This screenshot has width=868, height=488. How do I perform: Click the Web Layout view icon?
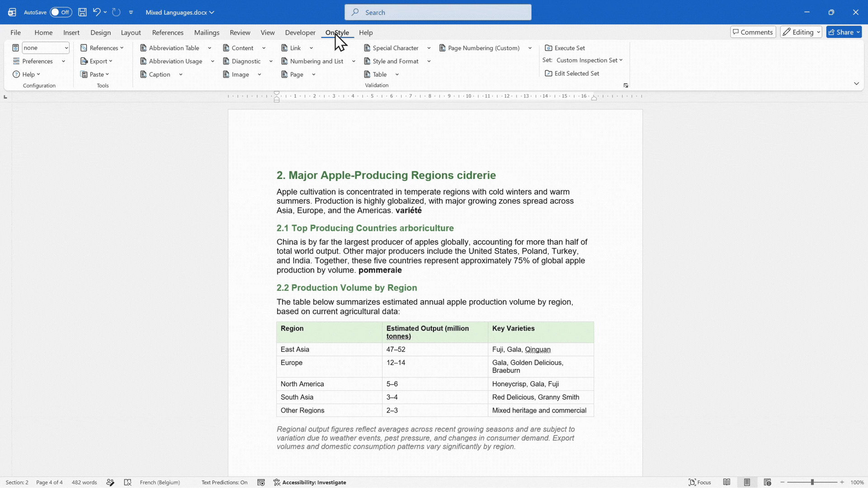pos(767,482)
